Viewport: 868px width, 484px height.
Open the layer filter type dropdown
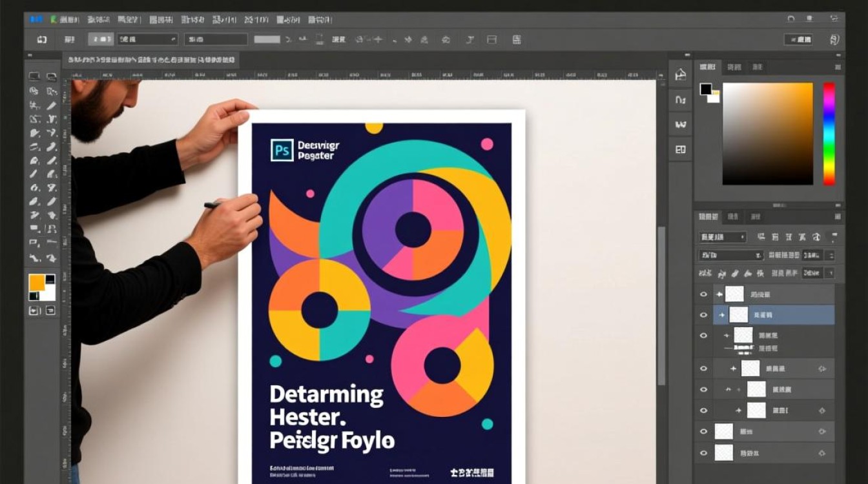722,237
